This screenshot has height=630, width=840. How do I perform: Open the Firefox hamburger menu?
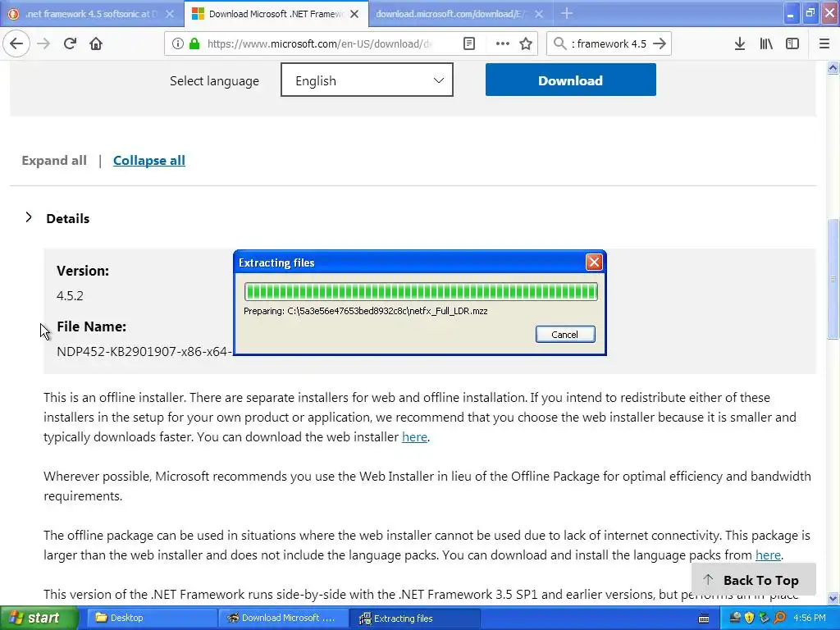pos(824,43)
